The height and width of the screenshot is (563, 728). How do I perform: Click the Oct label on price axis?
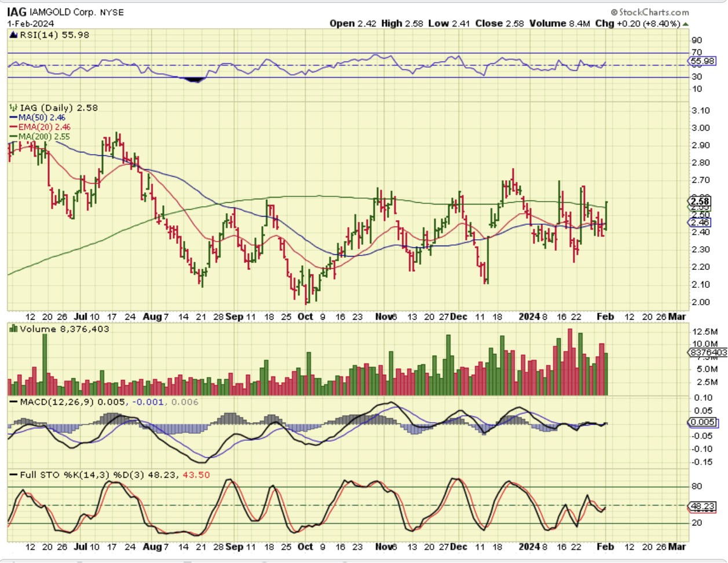(305, 317)
